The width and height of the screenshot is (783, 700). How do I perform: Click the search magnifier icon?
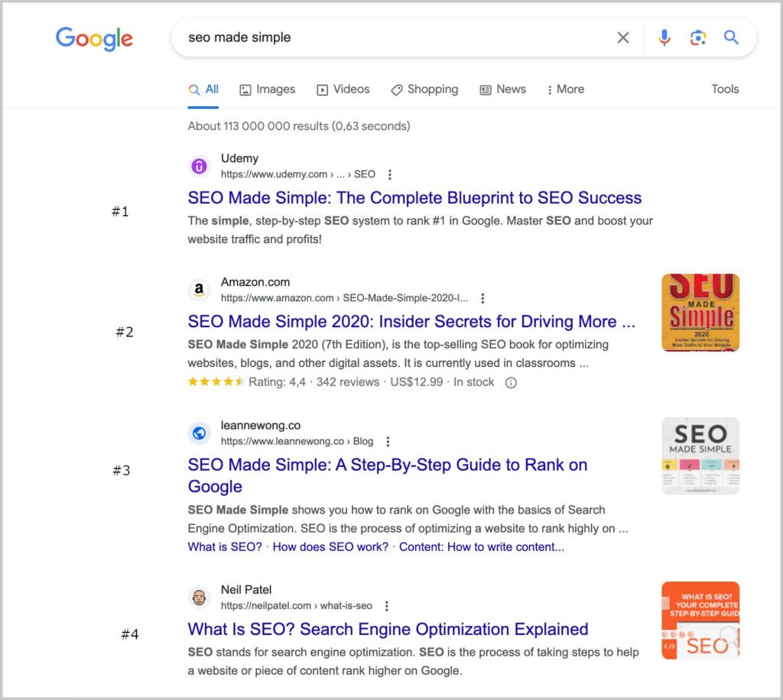[x=731, y=37]
